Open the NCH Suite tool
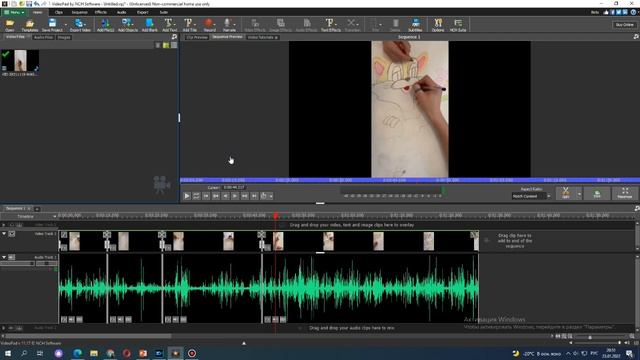The height and width of the screenshot is (360, 640). click(458, 24)
